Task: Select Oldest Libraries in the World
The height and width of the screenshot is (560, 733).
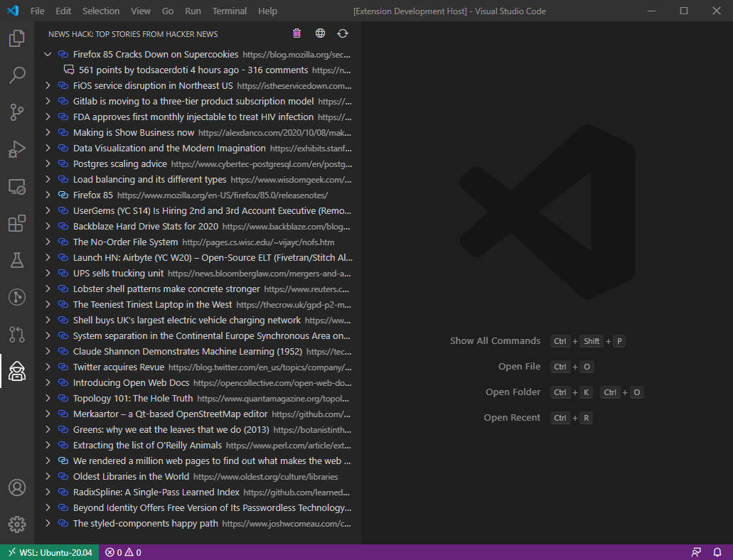Action: (x=197, y=476)
